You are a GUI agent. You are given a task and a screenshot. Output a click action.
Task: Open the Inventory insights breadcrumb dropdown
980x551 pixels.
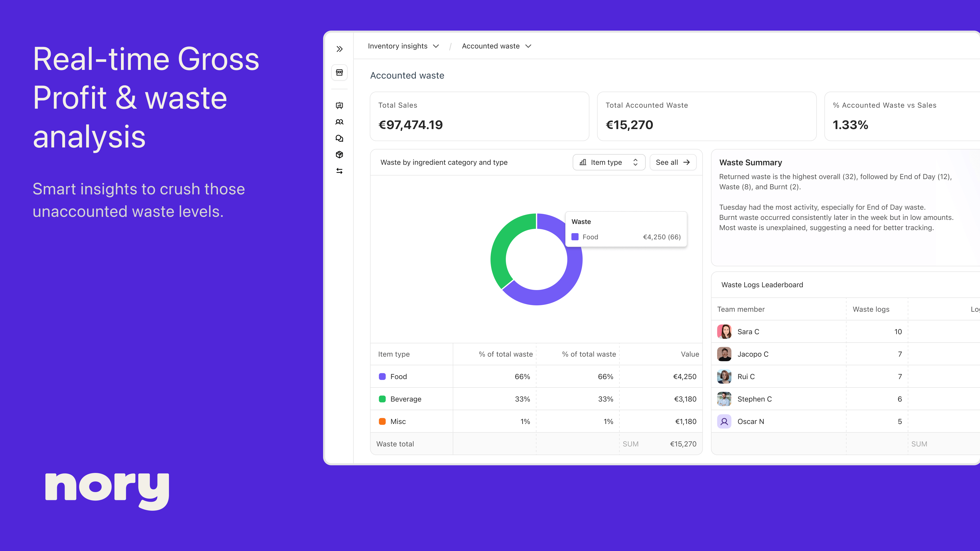pyautogui.click(x=403, y=46)
